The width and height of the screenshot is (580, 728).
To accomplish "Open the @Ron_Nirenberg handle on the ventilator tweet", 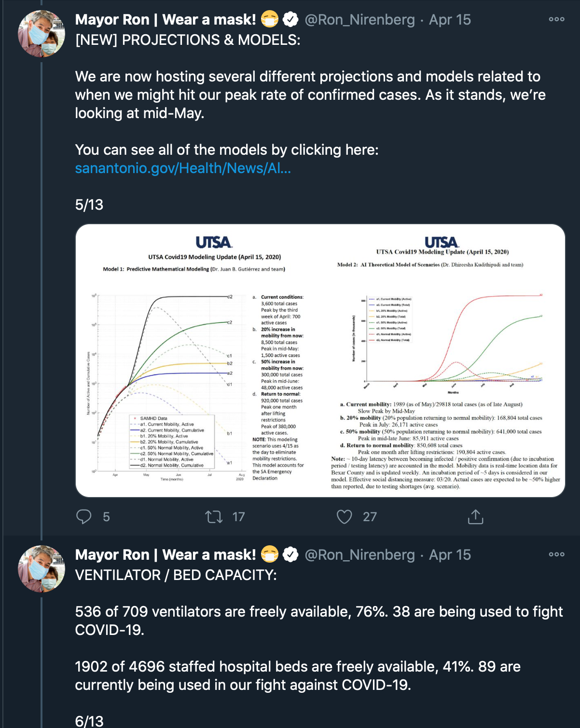I will pyautogui.click(x=359, y=555).
